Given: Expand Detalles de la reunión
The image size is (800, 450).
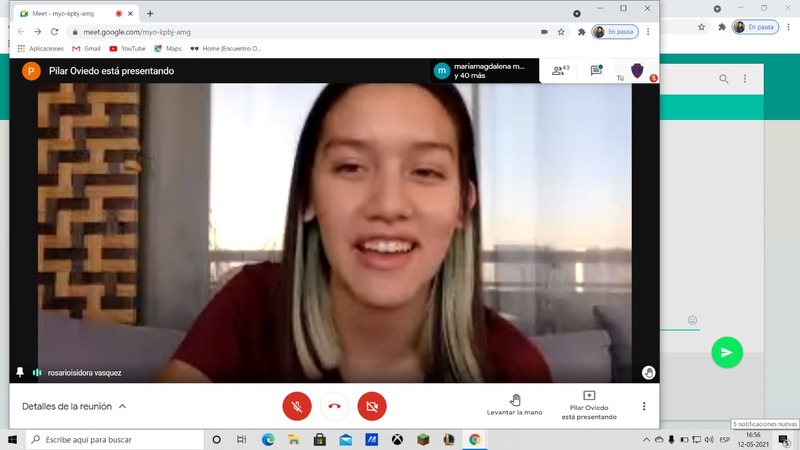Looking at the screenshot, I should tap(75, 406).
